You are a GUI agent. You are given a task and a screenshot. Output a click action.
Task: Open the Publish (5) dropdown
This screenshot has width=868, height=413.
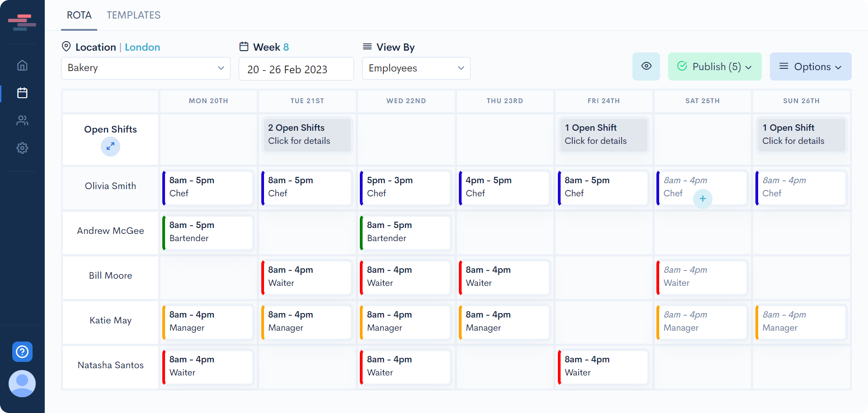point(714,66)
